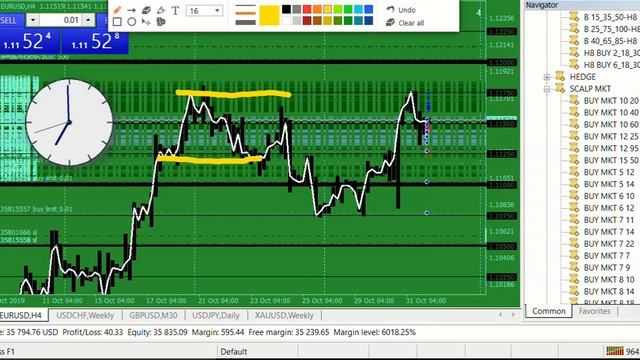Click the sell price 1.11 52 4 tile
This screenshot has width=640, height=360.
(x=29, y=41)
